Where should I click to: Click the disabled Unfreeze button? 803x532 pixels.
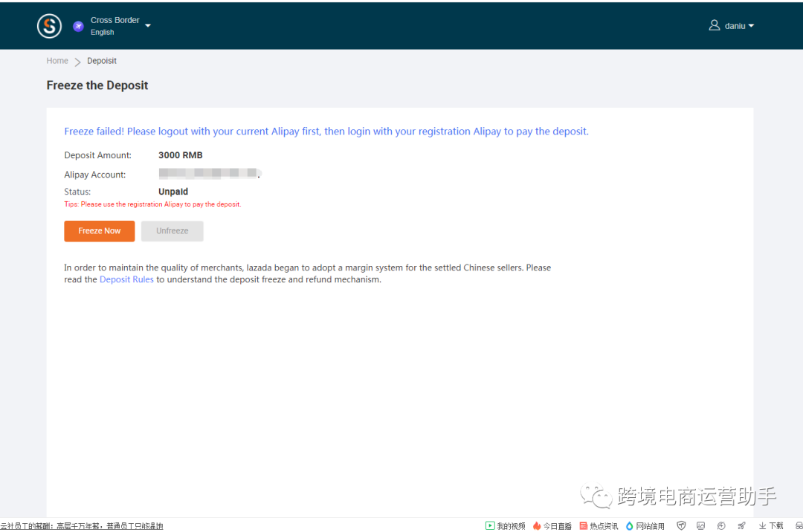172,230
